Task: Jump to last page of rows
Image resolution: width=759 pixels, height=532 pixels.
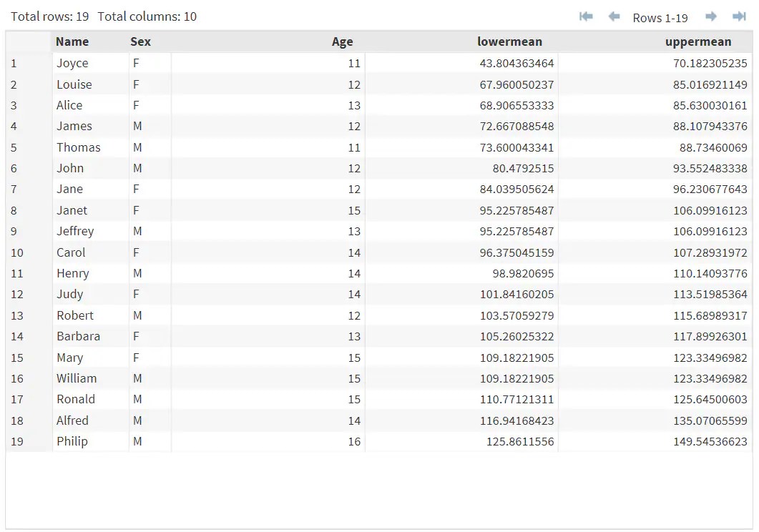Action: tap(739, 17)
